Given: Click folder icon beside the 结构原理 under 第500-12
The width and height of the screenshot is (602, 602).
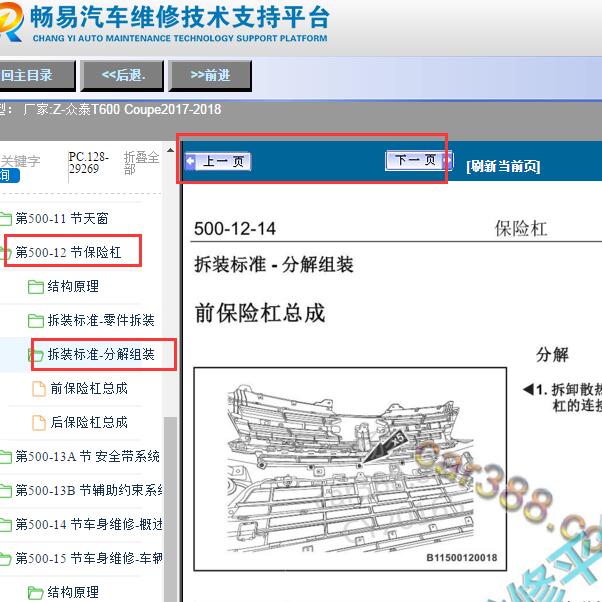Looking at the screenshot, I should 36,287.
